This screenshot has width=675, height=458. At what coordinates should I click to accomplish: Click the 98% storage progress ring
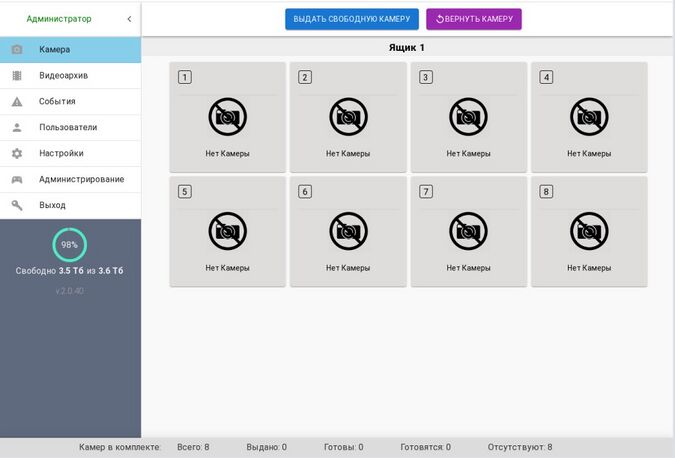pyautogui.click(x=69, y=244)
